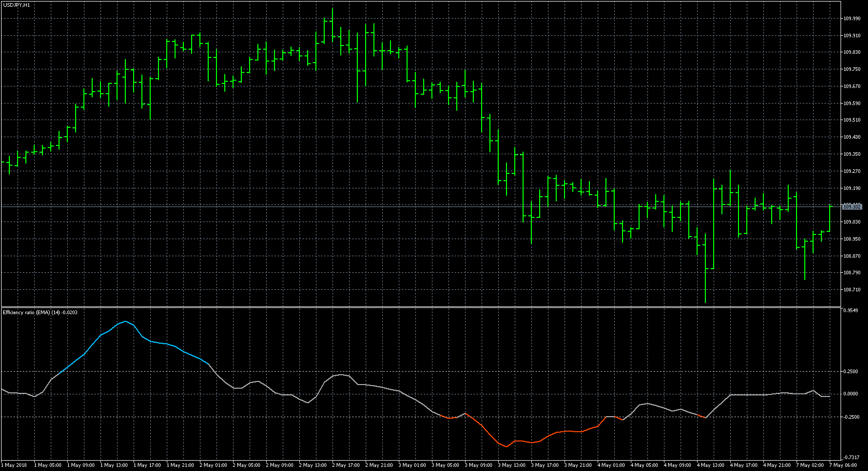The image size is (868, 471).
Task: Click the 7 May 02:00 time label
Action: [811, 465]
